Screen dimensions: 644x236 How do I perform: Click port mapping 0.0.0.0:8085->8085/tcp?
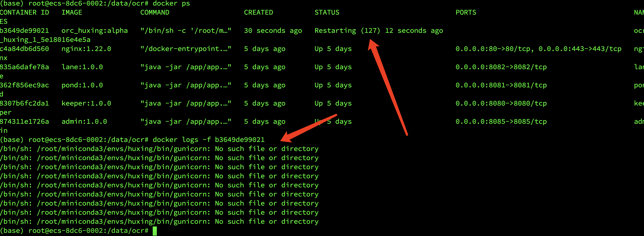click(x=501, y=122)
